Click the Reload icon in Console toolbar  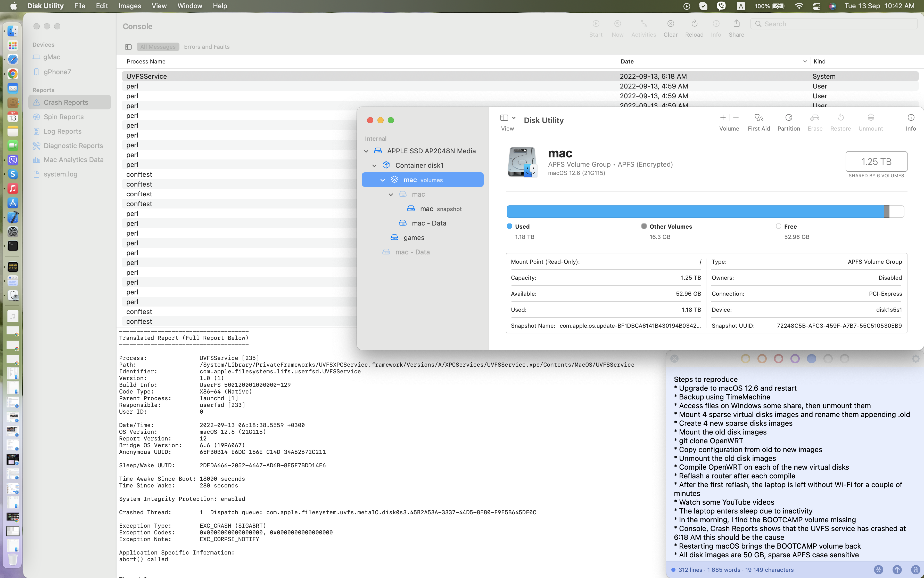[694, 24]
